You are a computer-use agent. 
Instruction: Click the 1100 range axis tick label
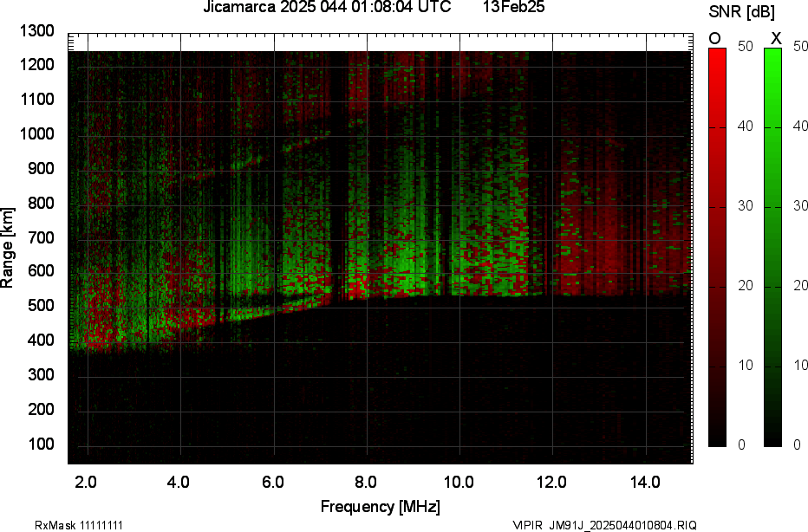click(36, 99)
